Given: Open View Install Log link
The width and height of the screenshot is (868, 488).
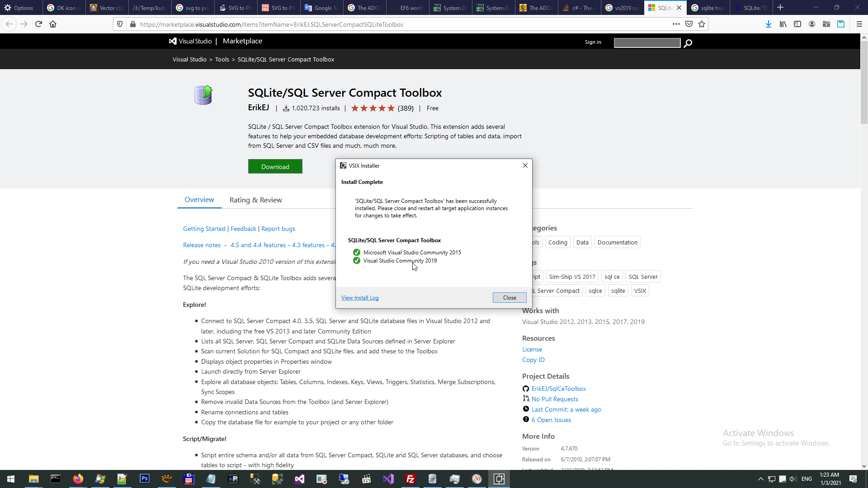Looking at the screenshot, I should (360, 298).
